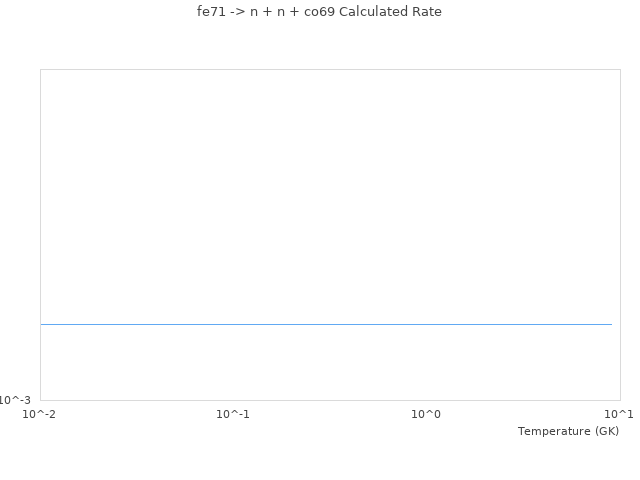This screenshot has width=640, height=480.
Task: Click the 10^1 x-axis tick label
Action: [619, 414]
